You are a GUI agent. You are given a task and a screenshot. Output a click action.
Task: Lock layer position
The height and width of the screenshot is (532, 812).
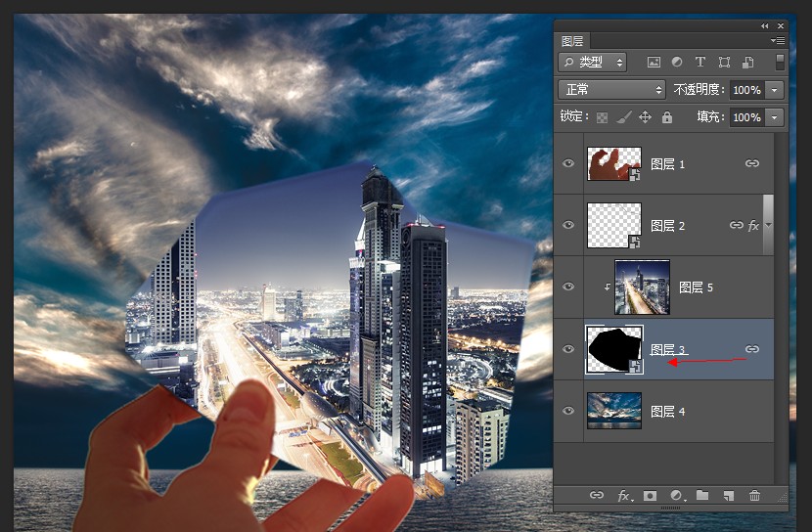pos(646,117)
